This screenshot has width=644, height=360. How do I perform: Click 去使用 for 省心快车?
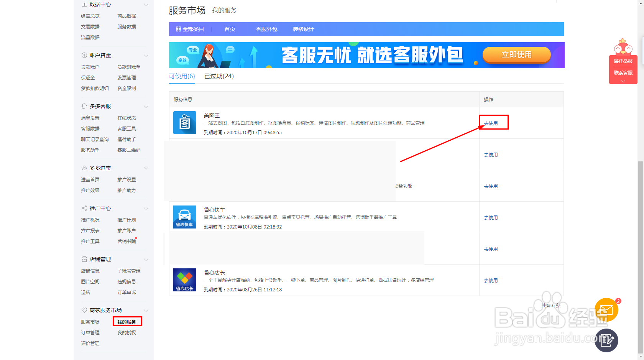[491, 217]
